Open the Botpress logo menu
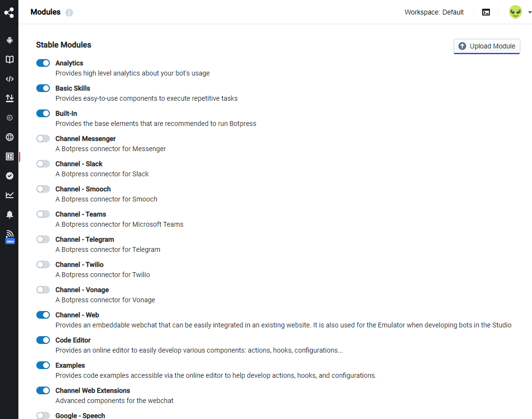This screenshot has width=532, height=419. pos(9,12)
